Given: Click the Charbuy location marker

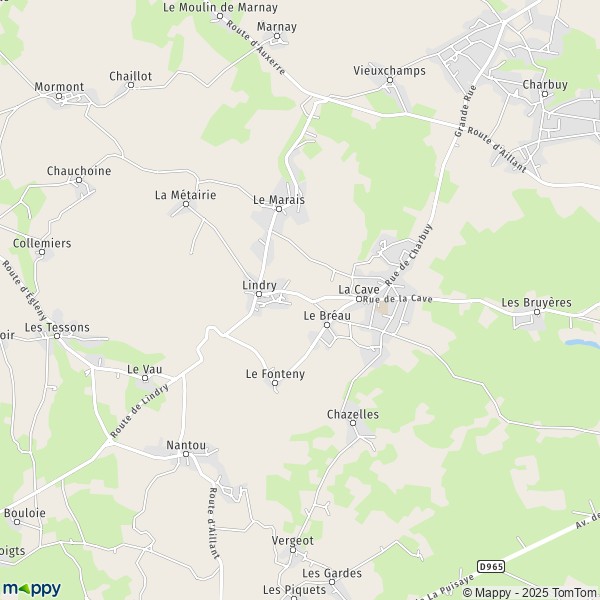Looking at the screenshot, I should tap(545, 94).
